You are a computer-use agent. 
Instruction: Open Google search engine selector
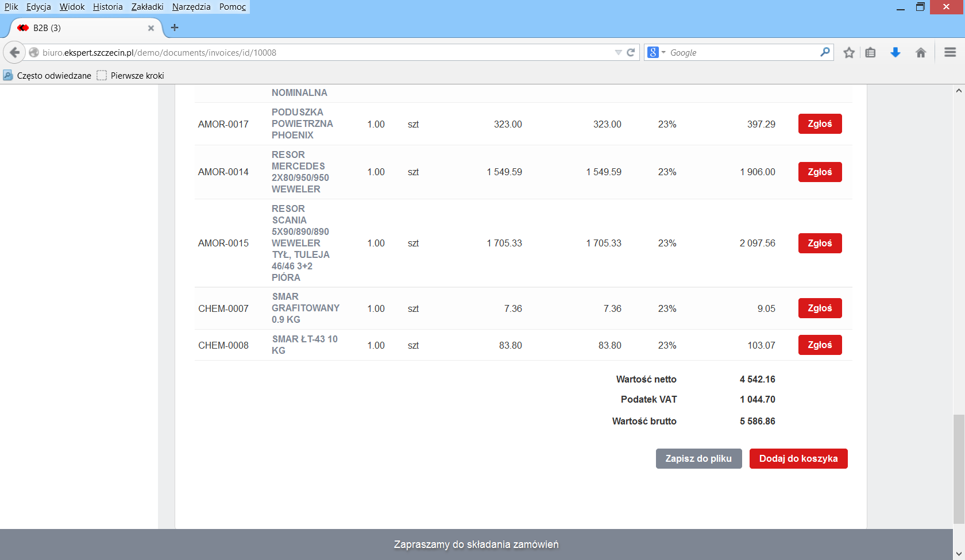coord(657,52)
